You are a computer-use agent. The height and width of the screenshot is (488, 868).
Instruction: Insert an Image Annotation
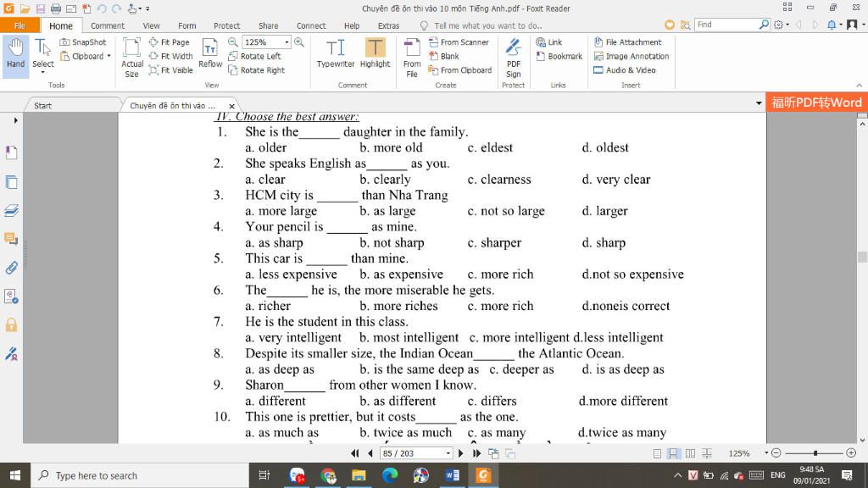631,56
